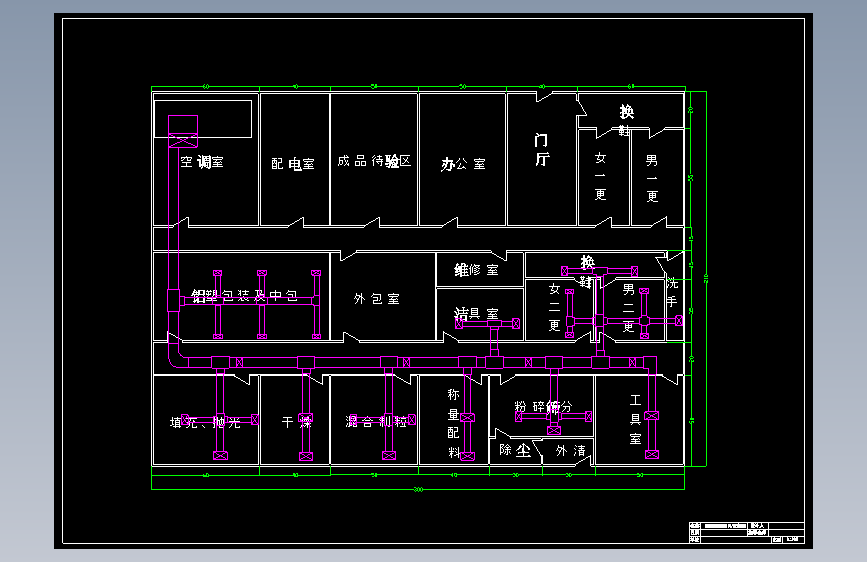Select the 填充、抛光 room label
Screen dimensions: 867x562
coord(205,423)
